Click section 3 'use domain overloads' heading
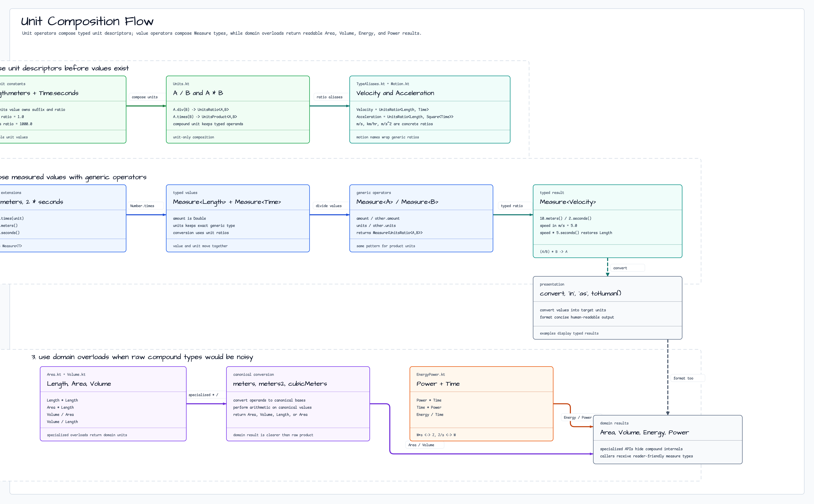 pyautogui.click(x=142, y=357)
